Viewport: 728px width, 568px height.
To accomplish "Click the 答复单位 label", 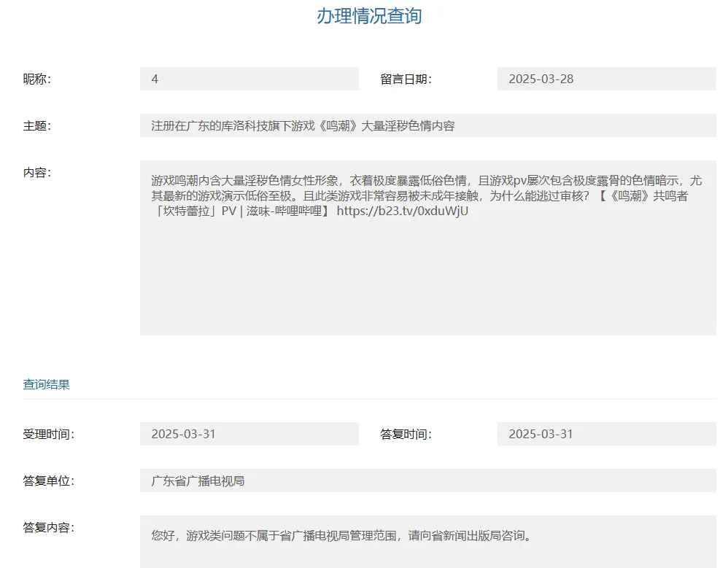I will (x=49, y=481).
